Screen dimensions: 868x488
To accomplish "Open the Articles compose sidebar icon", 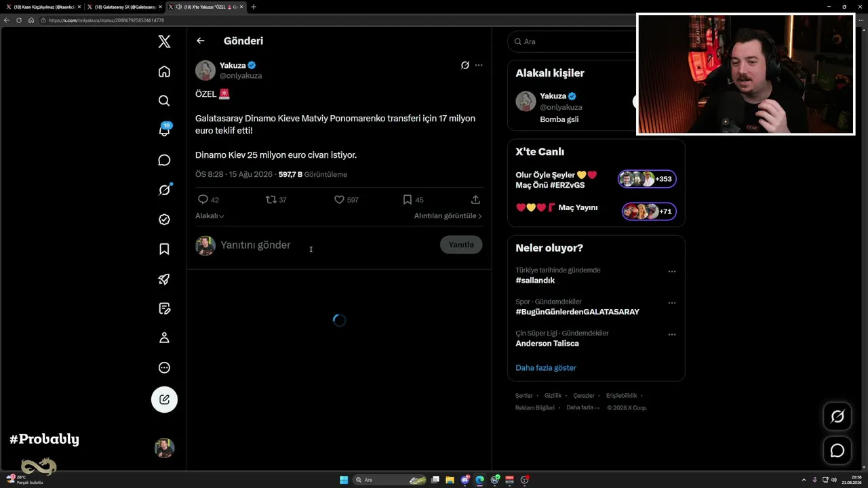I will pyautogui.click(x=164, y=308).
